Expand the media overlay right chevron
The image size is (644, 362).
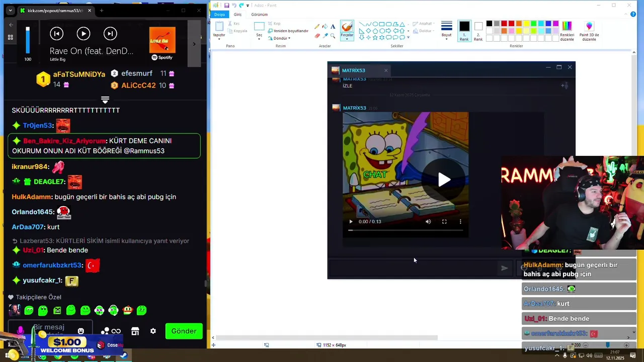click(x=194, y=44)
